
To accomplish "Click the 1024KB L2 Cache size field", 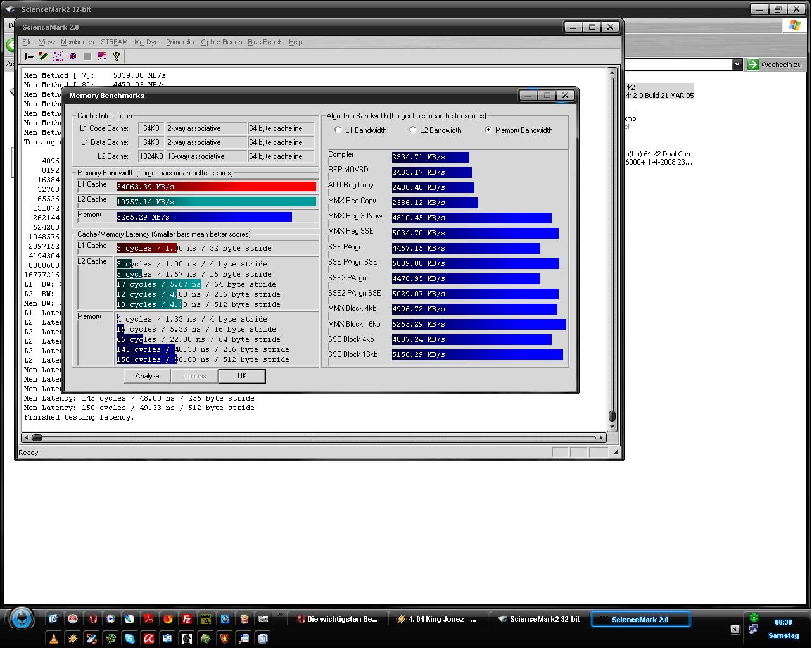I will coord(151,156).
